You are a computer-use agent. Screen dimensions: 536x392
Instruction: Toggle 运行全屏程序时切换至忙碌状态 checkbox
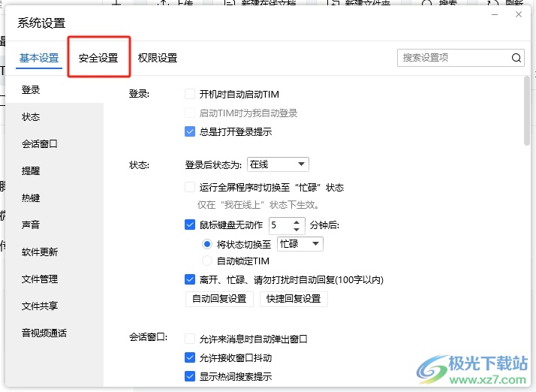tap(190, 187)
